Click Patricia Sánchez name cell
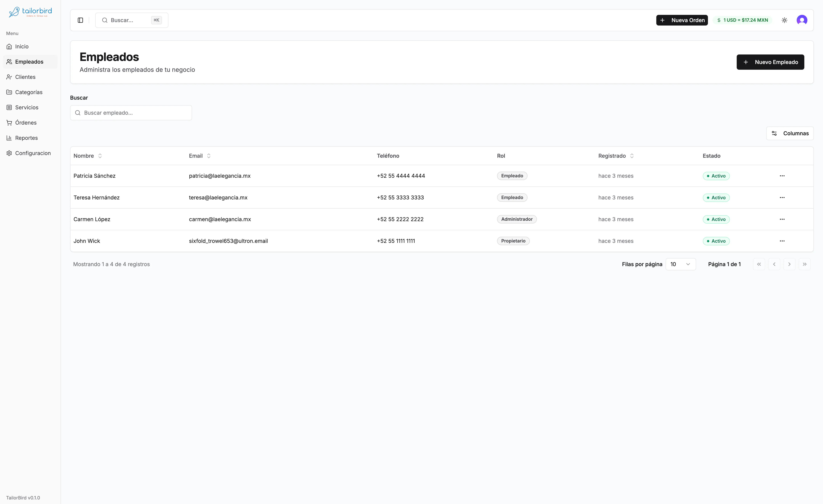 click(94, 176)
